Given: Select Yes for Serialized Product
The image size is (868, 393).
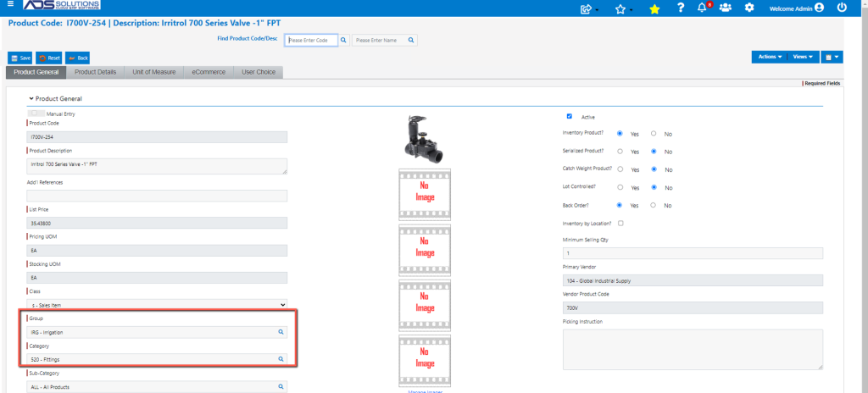Looking at the screenshot, I should click(620, 151).
